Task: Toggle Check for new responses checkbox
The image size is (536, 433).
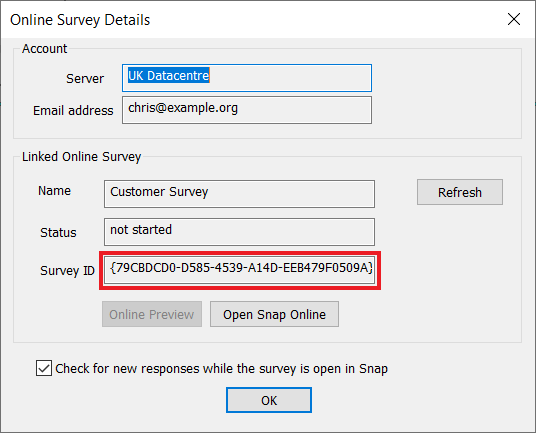Action: [44, 368]
